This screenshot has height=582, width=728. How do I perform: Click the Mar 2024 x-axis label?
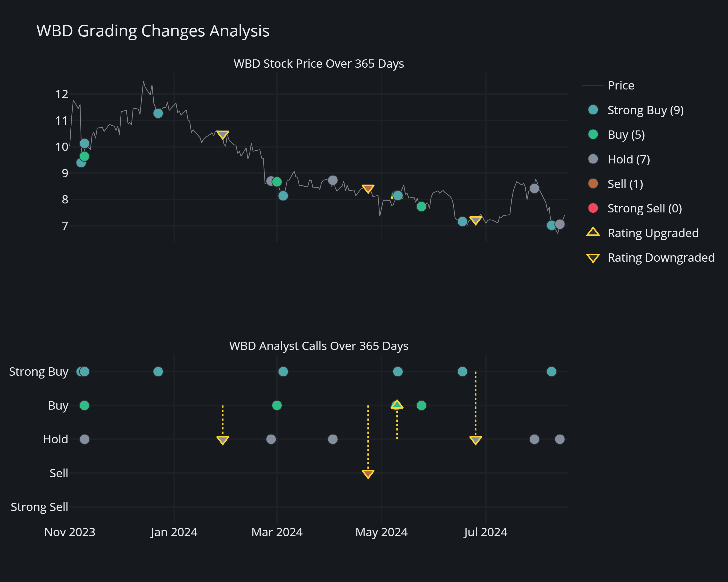(x=277, y=532)
